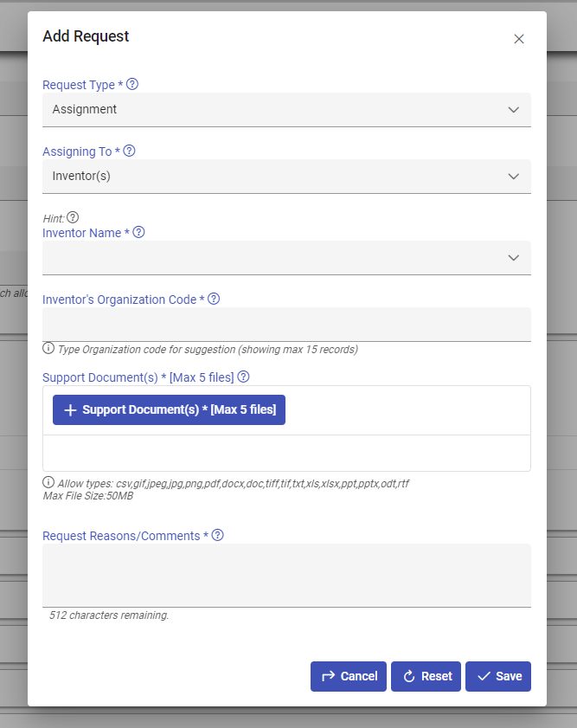Click help icon next to Support Document(s) label
Viewport: 577px width, 728px height.
tap(244, 377)
